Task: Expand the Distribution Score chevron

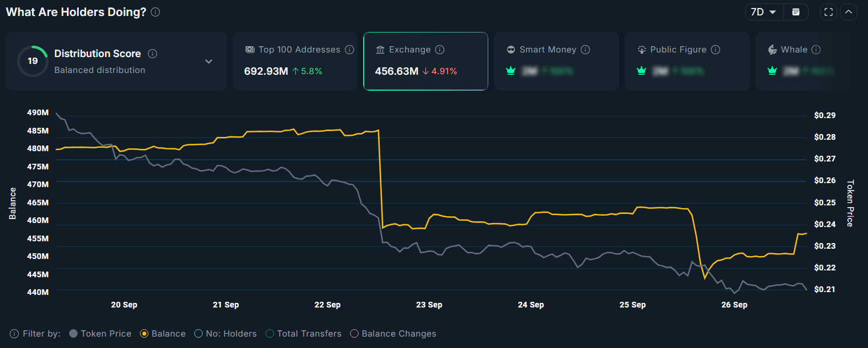Action: pyautogui.click(x=209, y=60)
